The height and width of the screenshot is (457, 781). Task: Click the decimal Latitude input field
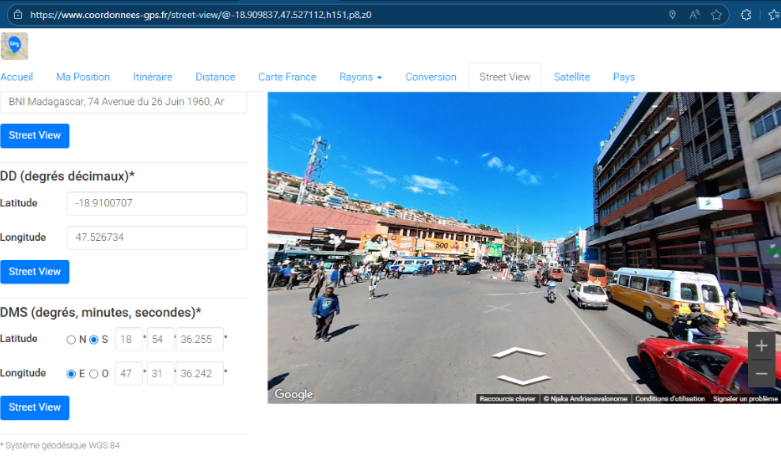[156, 203]
